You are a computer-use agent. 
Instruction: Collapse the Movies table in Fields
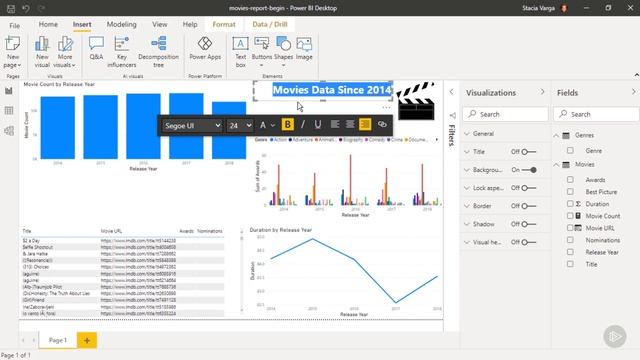pos(556,164)
